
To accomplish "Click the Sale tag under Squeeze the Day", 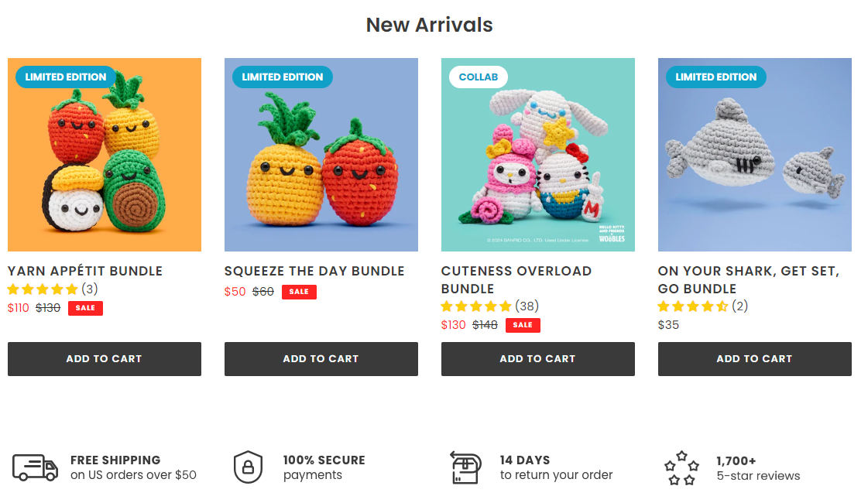I will [299, 292].
